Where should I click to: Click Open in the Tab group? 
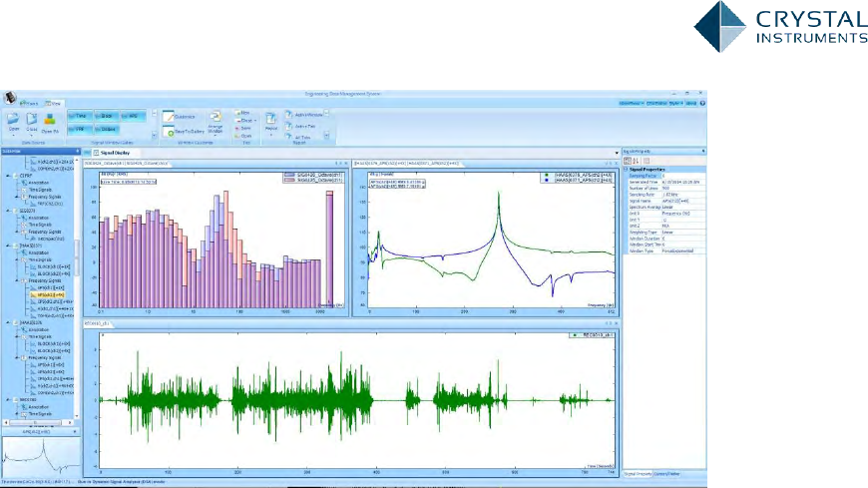(243, 136)
